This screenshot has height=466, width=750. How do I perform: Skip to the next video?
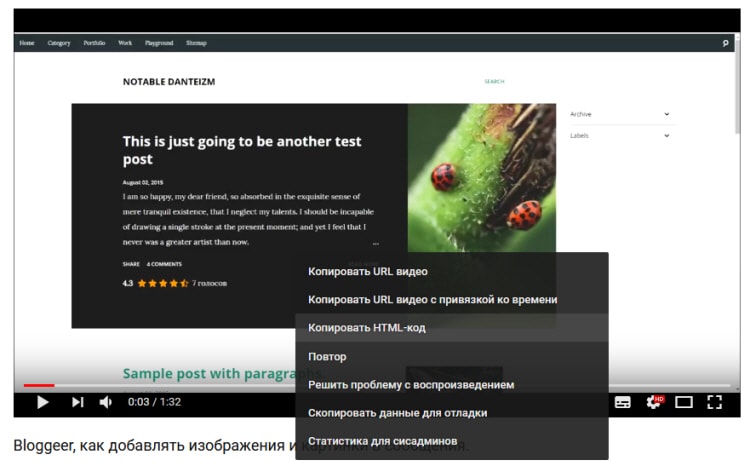(77, 402)
